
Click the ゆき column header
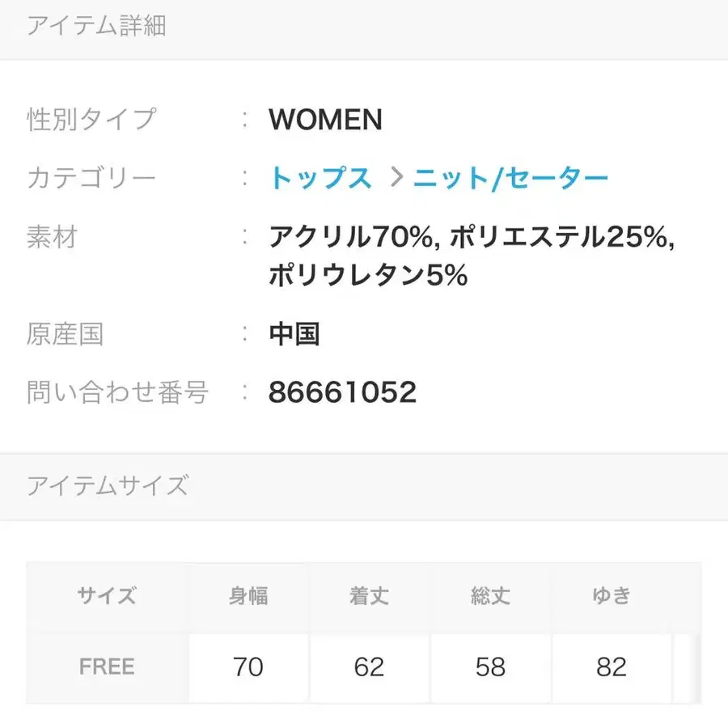(x=612, y=597)
